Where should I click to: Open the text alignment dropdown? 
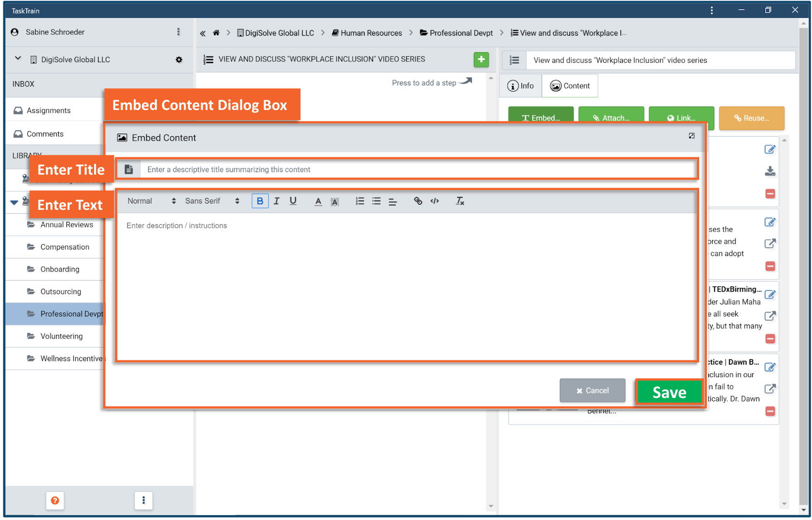click(393, 202)
